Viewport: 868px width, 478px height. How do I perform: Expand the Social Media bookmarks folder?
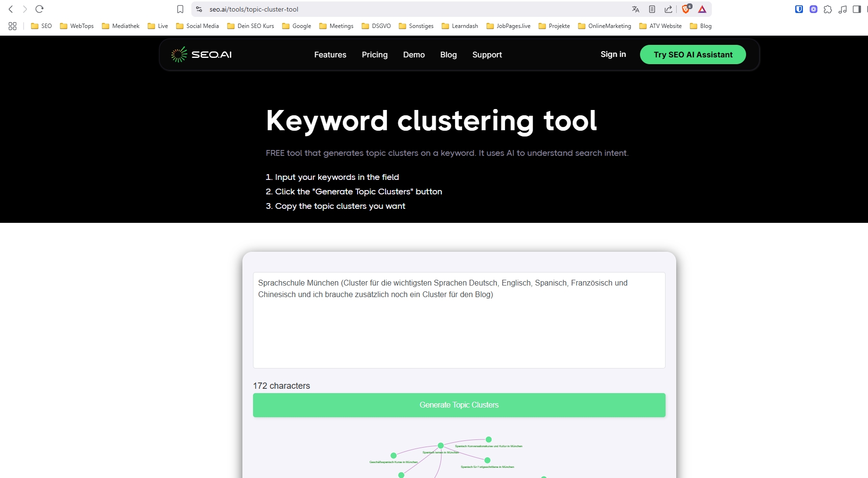tap(198, 26)
